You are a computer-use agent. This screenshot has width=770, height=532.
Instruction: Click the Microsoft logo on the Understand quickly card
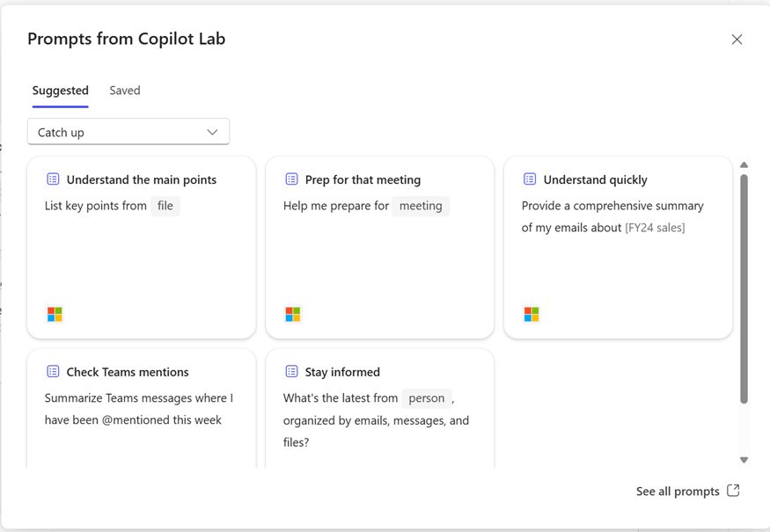click(x=532, y=314)
